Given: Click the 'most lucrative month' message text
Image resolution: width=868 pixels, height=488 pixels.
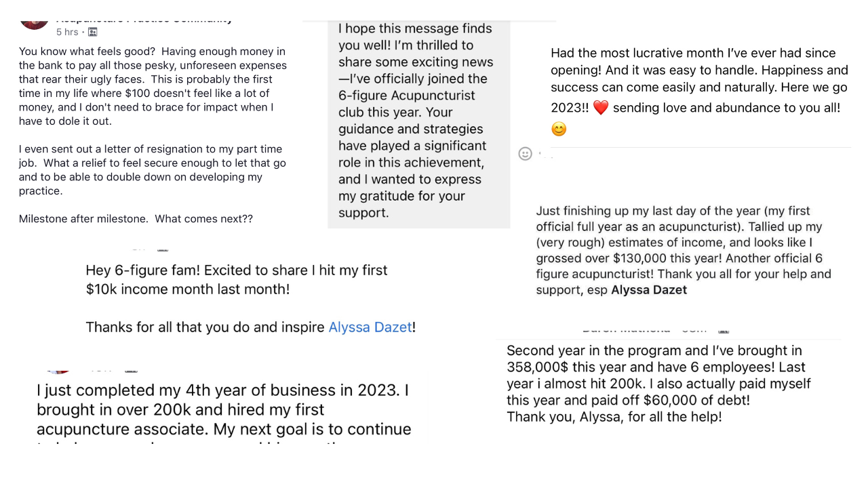Looking at the screenshot, I should pos(699,90).
